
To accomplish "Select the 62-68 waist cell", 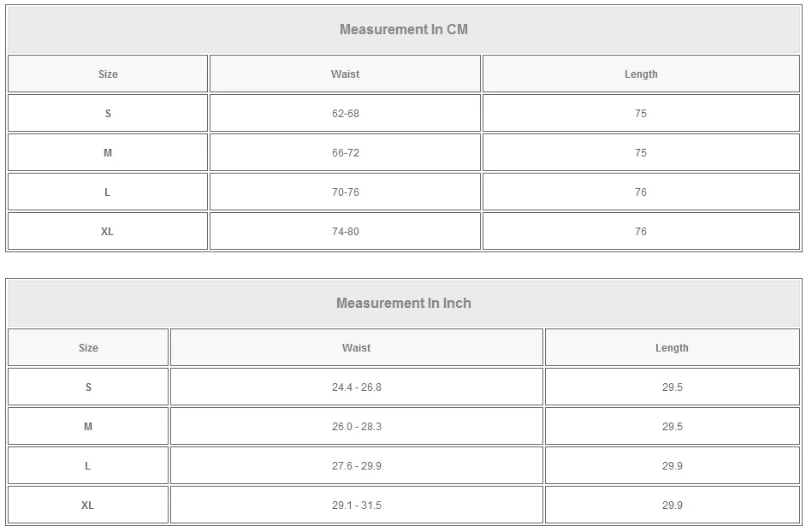I will tap(345, 114).
